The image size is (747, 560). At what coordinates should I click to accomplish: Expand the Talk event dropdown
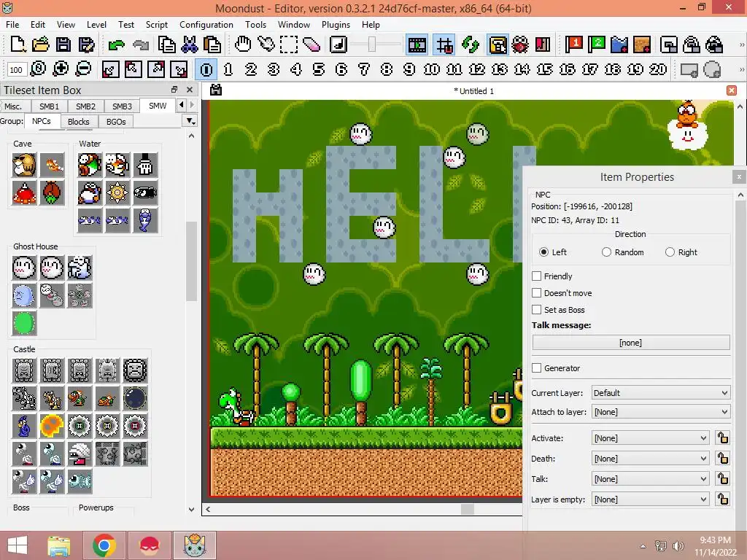tap(650, 479)
